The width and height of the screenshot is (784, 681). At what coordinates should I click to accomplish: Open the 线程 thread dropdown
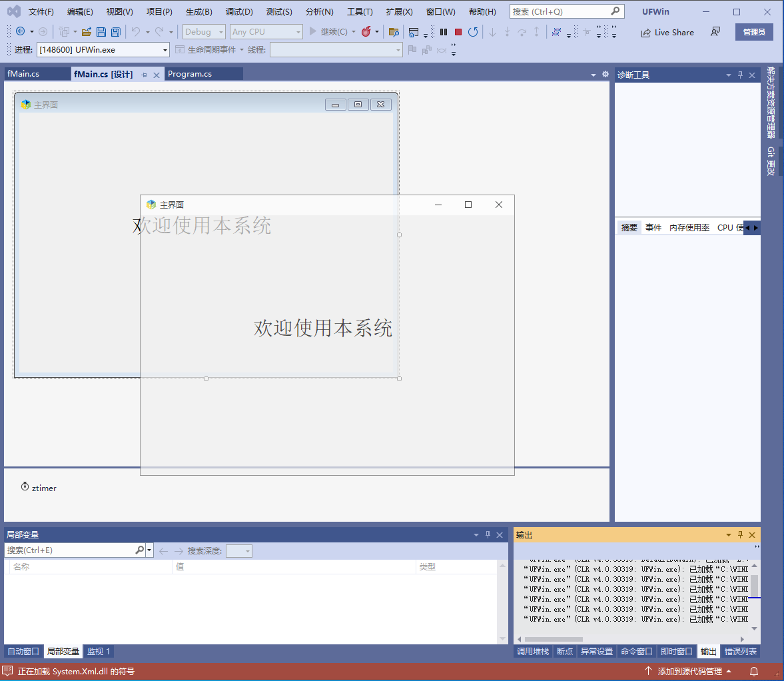pyautogui.click(x=336, y=50)
